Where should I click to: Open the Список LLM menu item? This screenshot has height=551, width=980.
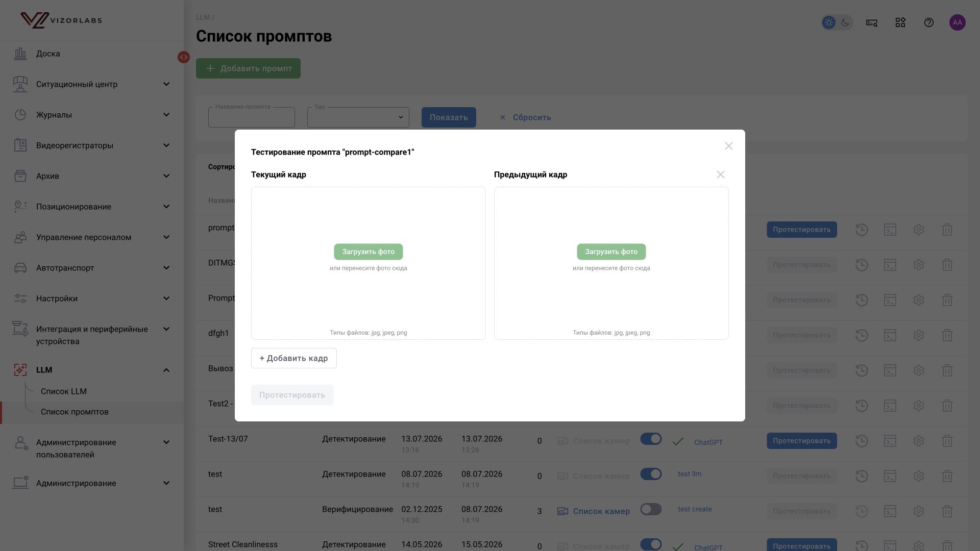pos(64,391)
